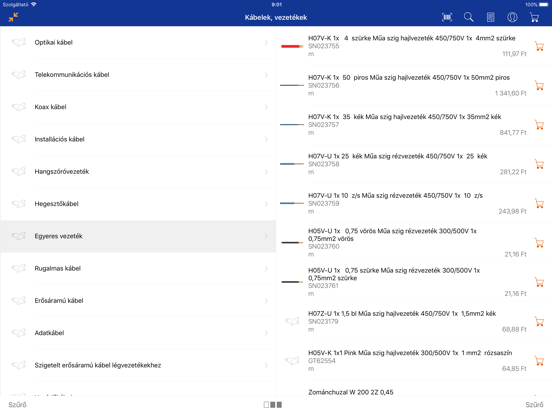This screenshot has height=414, width=552.
Task: Click placeholder icon next to Adatkábel
Action: pos(19,333)
